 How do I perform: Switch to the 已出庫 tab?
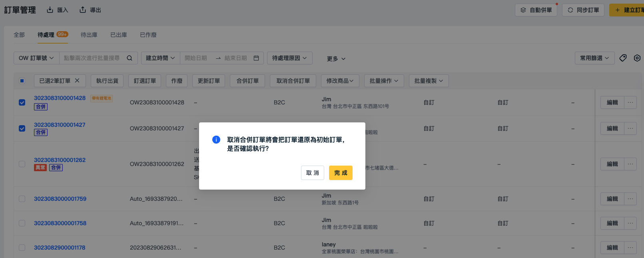pos(119,35)
